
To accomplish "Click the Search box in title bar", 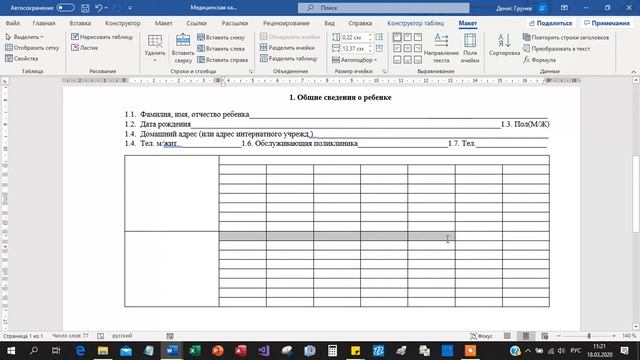I will (383, 8).
